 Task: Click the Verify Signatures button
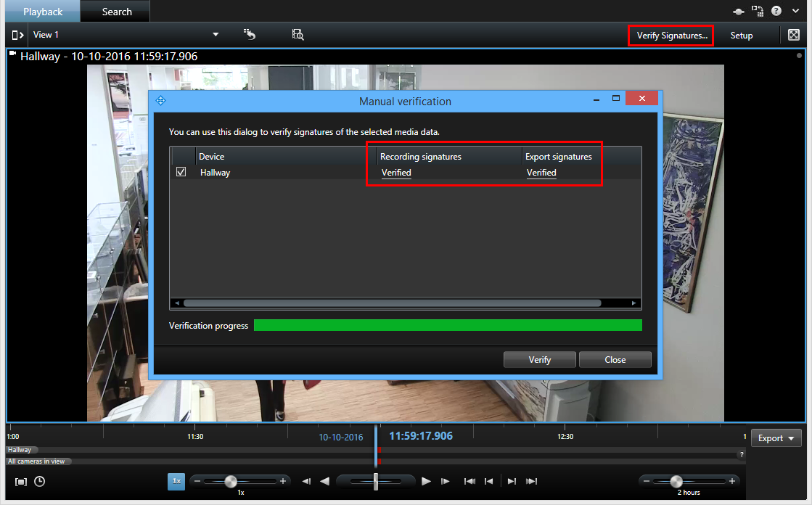point(670,35)
